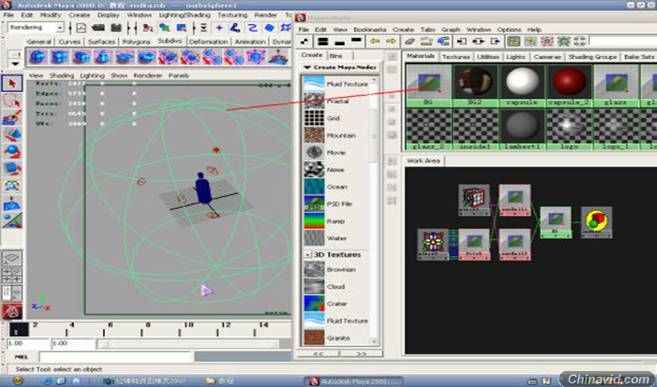Select the lambert1 material swatch
Screen dimensions: 657x387
(522, 129)
